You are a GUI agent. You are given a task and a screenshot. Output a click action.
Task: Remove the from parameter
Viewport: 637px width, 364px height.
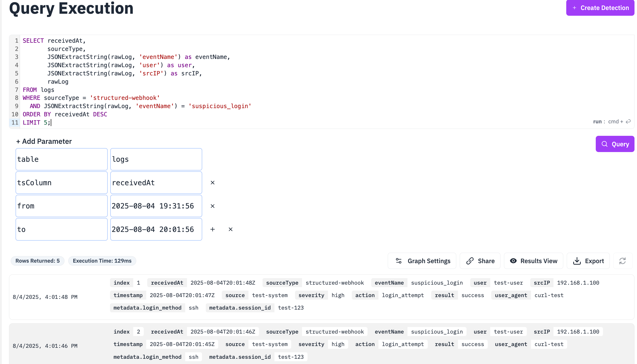pyautogui.click(x=212, y=206)
